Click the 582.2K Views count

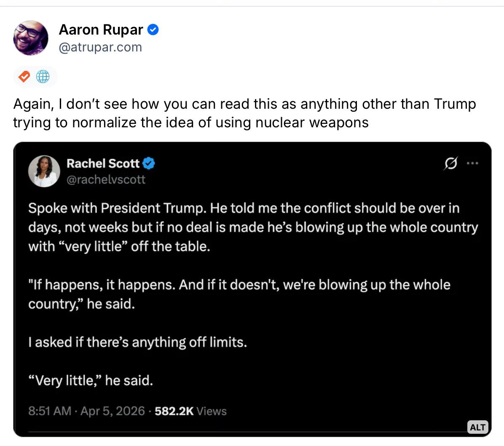(x=190, y=411)
